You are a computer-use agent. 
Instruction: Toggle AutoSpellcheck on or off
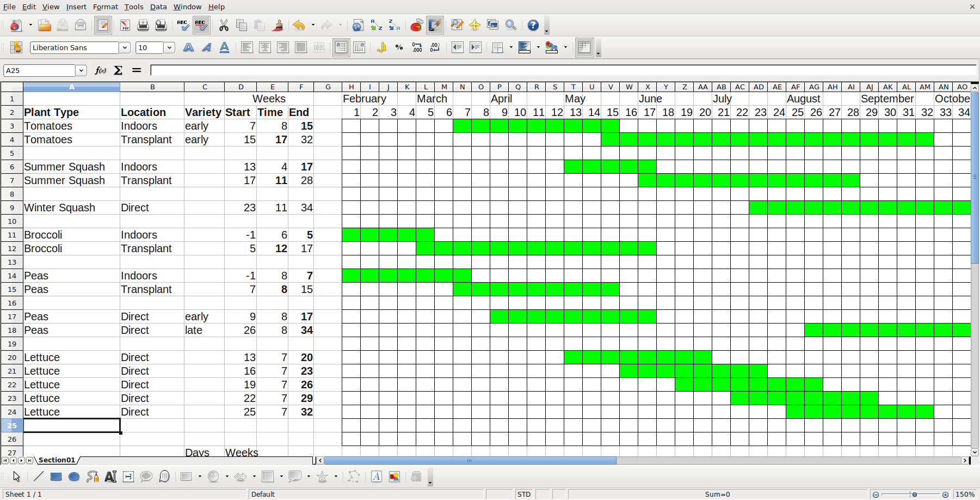[x=201, y=25]
